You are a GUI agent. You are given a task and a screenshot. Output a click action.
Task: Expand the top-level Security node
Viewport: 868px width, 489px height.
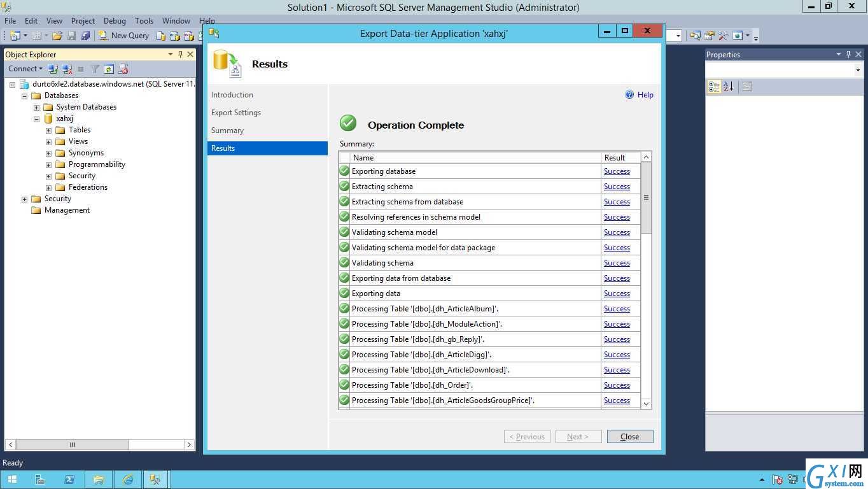coord(25,199)
